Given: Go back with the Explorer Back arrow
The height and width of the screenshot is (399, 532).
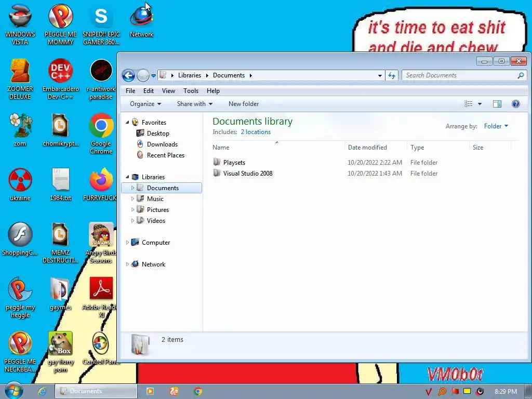Looking at the screenshot, I should (129, 75).
